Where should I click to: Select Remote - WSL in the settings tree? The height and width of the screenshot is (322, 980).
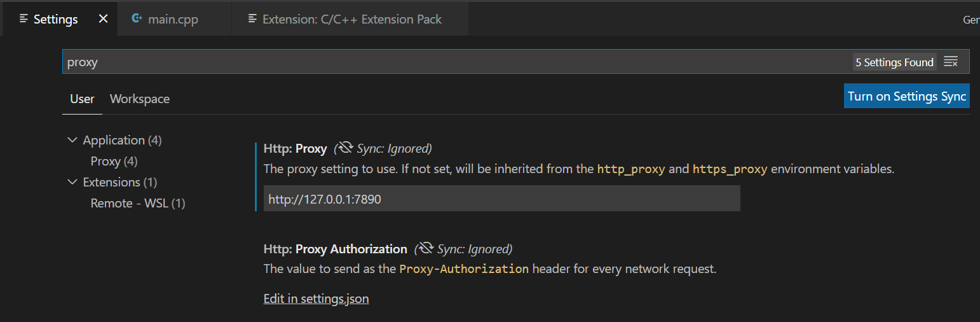137,203
